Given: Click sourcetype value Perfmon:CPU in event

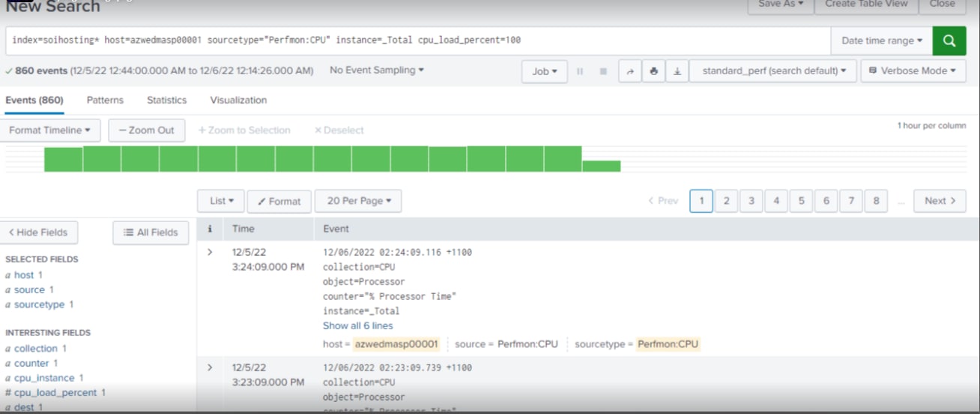Looking at the screenshot, I should [668, 344].
